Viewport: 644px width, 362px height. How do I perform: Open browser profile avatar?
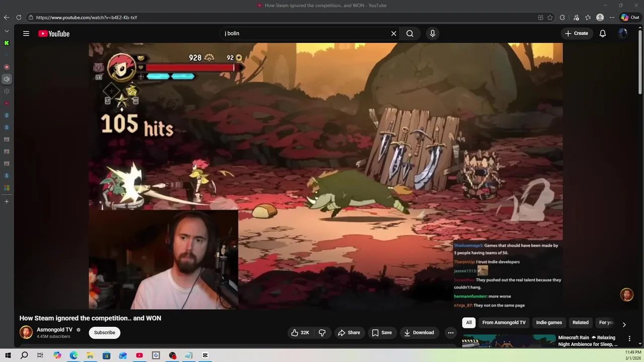pyautogui.click(x=600, y=18)
